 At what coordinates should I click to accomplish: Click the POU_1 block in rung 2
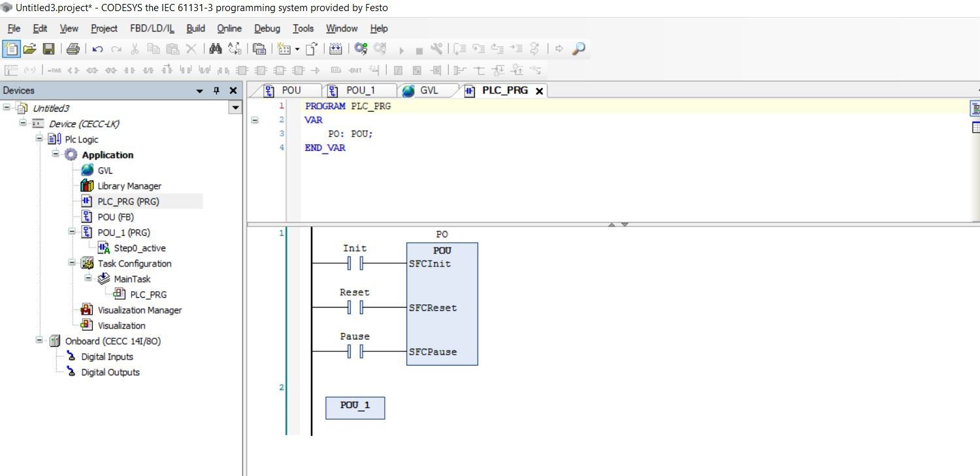click(355, 407)
